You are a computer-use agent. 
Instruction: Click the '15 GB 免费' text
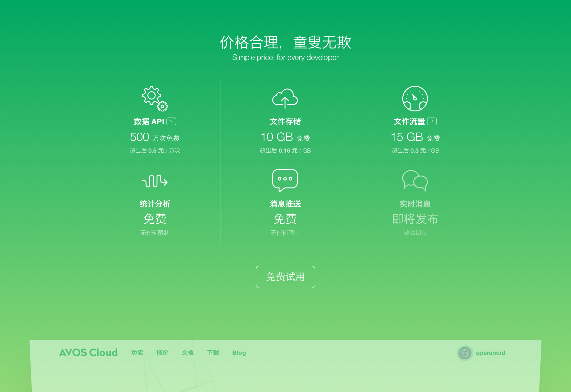(415, 137)
